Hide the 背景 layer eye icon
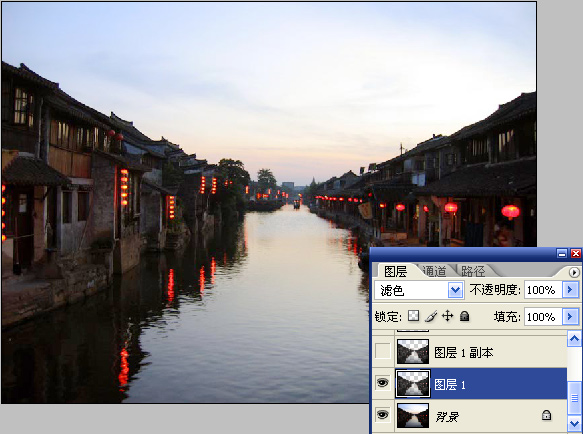Viewport: 583px width, 434px height. pyautogui.click(x=383, y=414)
